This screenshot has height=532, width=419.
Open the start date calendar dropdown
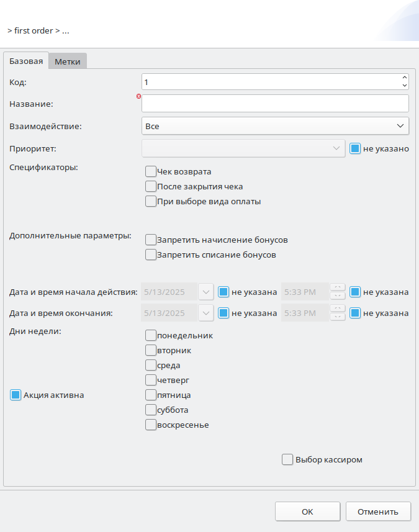(x=205, y=292)
